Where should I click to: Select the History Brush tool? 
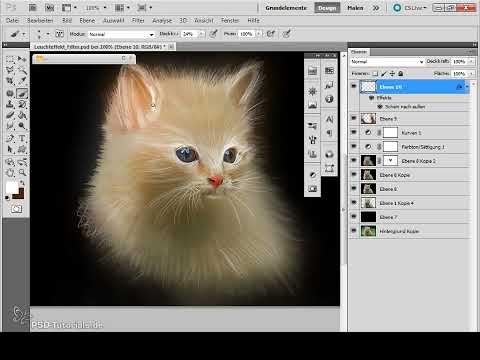(x=22, y=104)
